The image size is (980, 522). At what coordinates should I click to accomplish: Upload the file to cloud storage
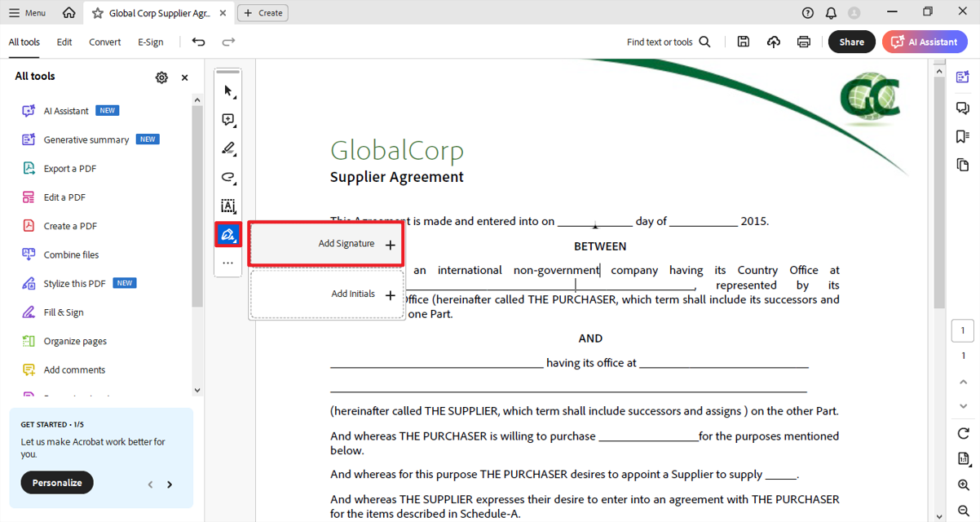tap(774, 42)
